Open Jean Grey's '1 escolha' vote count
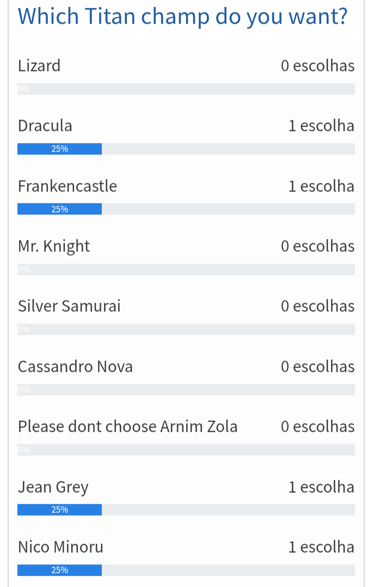Viewport: 392px width, 587px height. pos(321,487)
